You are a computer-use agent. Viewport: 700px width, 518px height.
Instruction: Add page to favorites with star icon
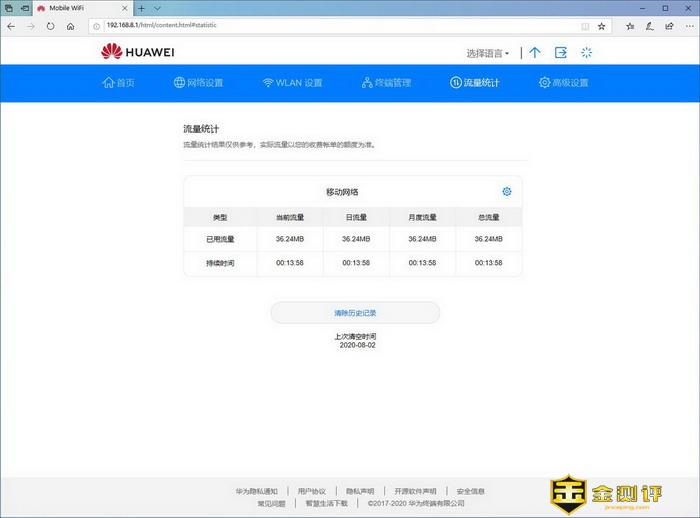(x=605, y=25)
